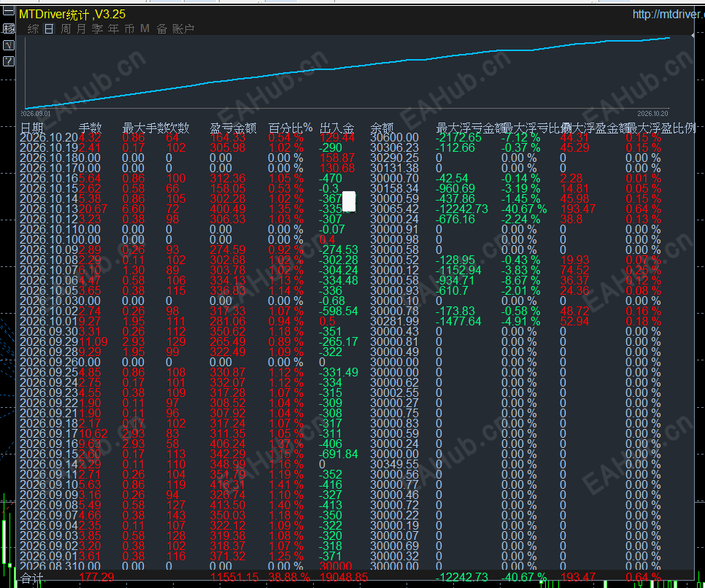Click the profit value 305.98
The image size is (705, 588).
tap(228, 148)
